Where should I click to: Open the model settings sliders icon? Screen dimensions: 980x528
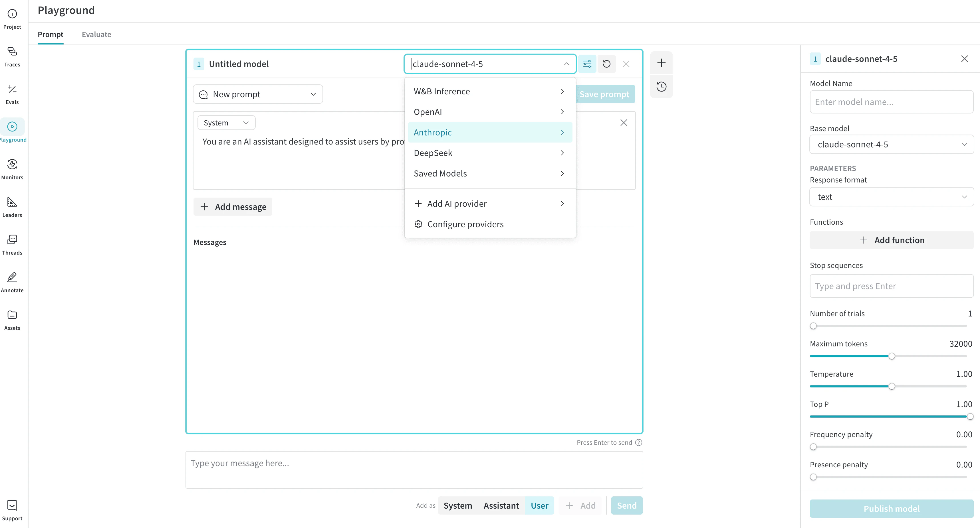[x=587, y=64]
